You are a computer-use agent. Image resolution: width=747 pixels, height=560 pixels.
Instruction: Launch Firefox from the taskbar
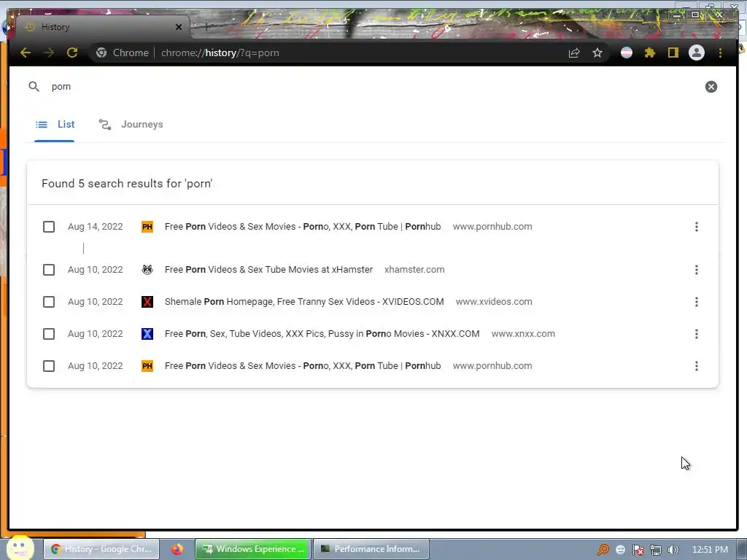click(177, 549)
